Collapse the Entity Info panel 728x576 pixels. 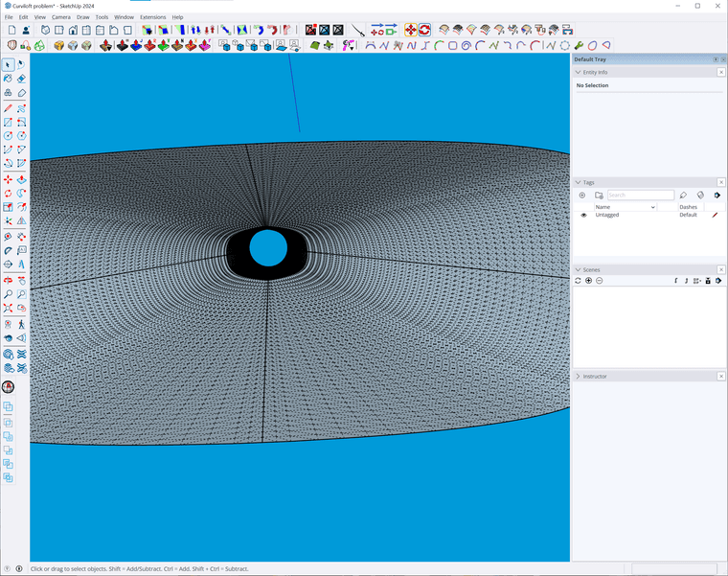coord(579,72)
